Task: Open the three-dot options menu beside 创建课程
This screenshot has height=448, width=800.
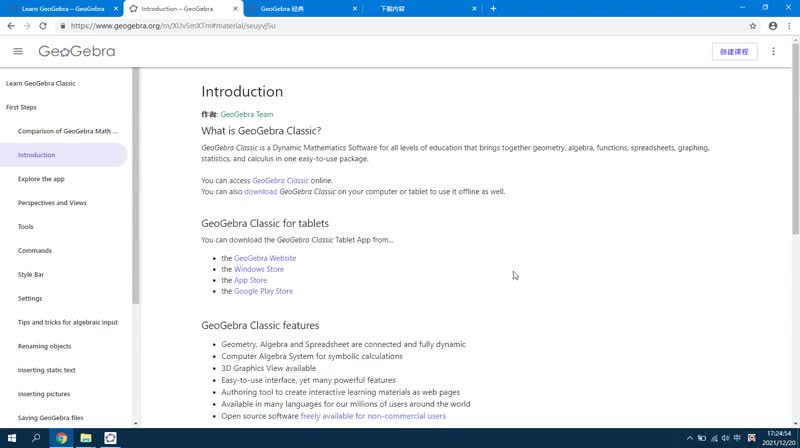Action: pos(773,52)
